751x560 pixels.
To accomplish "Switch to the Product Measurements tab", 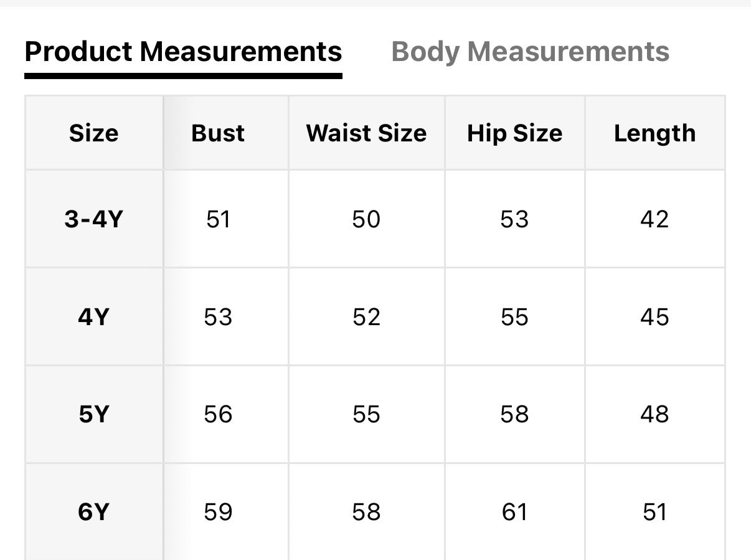I will (x=183, y=52).
